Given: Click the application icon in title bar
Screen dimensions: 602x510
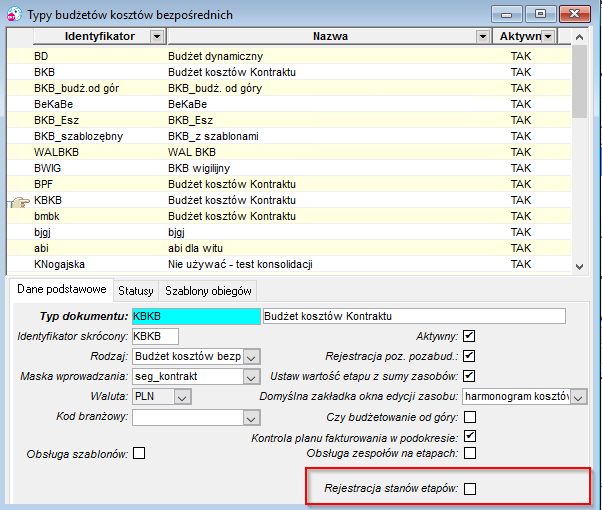Looking at the screenshot, I should click(x=14, y=14).
